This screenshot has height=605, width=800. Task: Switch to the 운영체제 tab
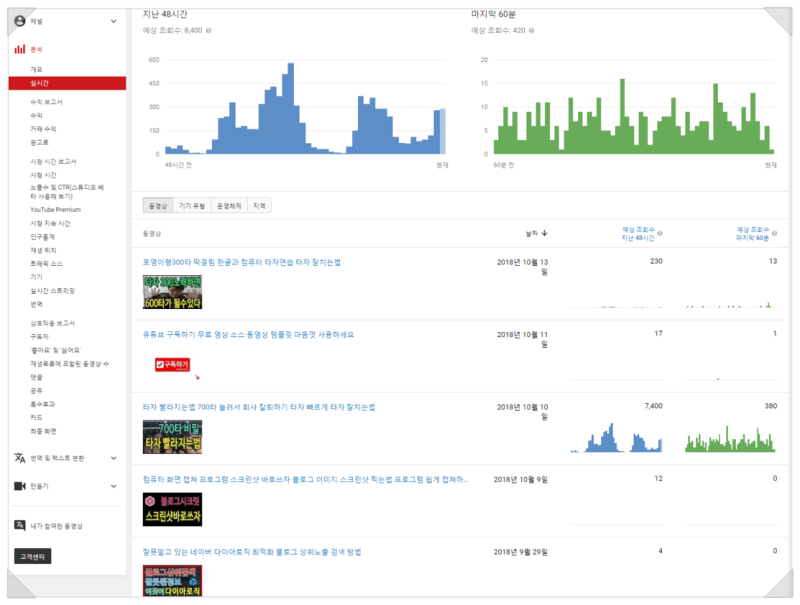(229, 206)
